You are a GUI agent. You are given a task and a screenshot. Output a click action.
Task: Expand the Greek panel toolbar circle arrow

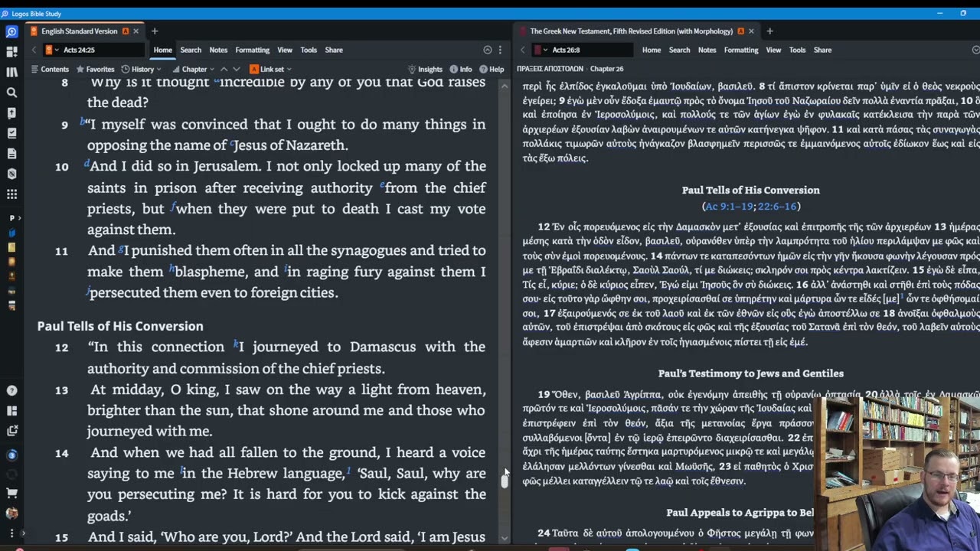pyautogui.click(x=975, y=50)
